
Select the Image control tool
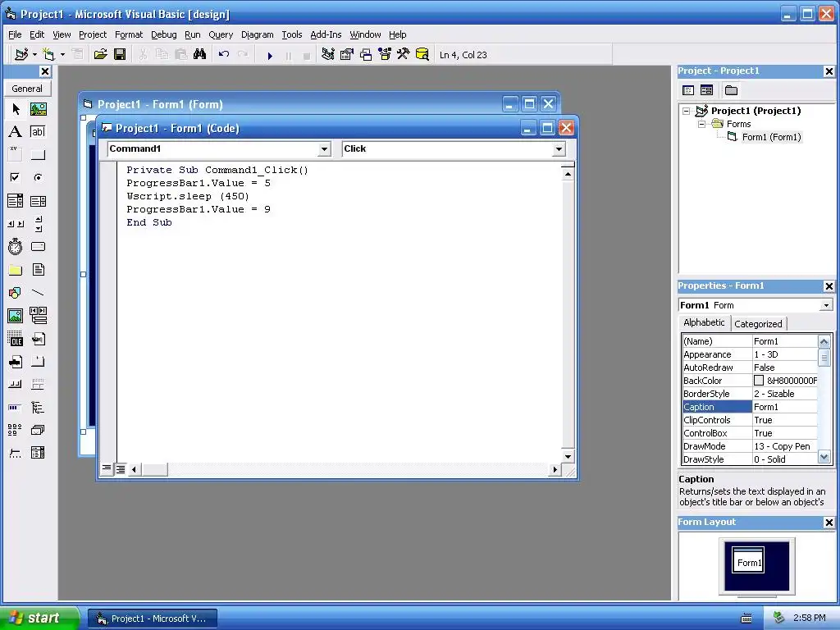[x=16, y=316]
